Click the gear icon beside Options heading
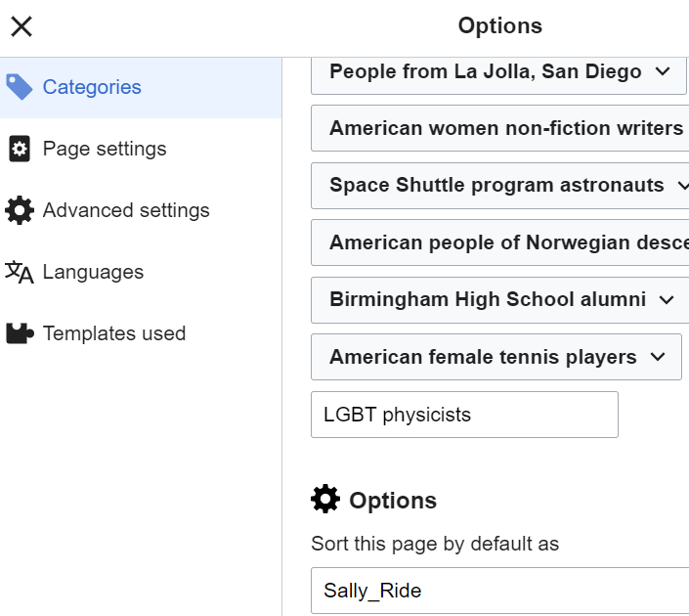This screenshot has height=616, width=689. (325, 499)
